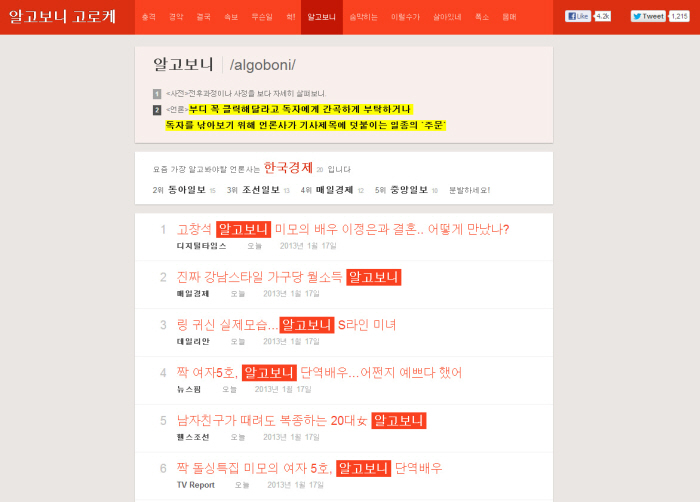Click the Twitter Tweet button
Image resolution: width=700 pixels, height=502 pixels.
[648, 16]
